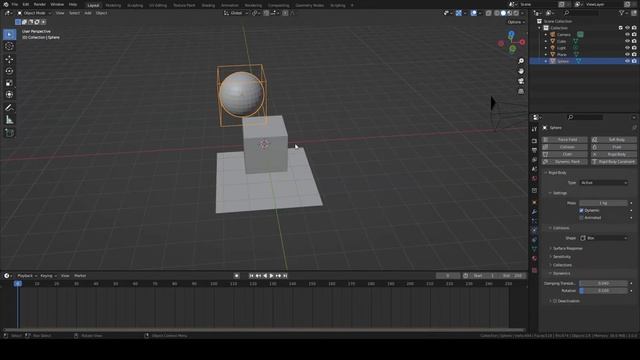Toggle auto keying record button
Screen dimensions: 640x360
(236, 276)
